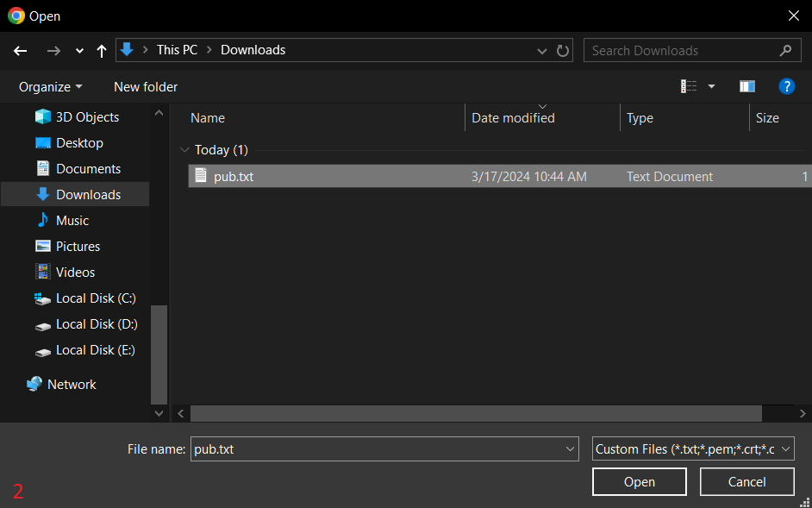
Task: Expand the File name dropdown arrow
Action: (570, 448)
